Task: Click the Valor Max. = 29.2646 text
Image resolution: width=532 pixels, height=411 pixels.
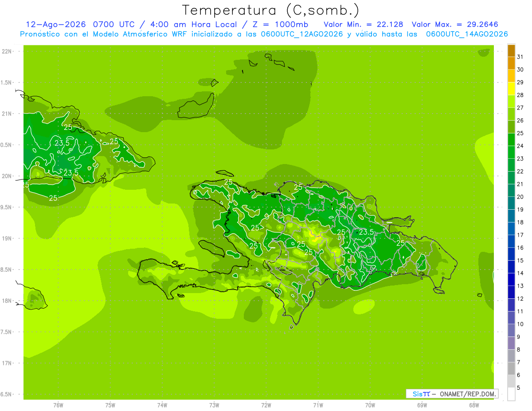Action: 458,24
